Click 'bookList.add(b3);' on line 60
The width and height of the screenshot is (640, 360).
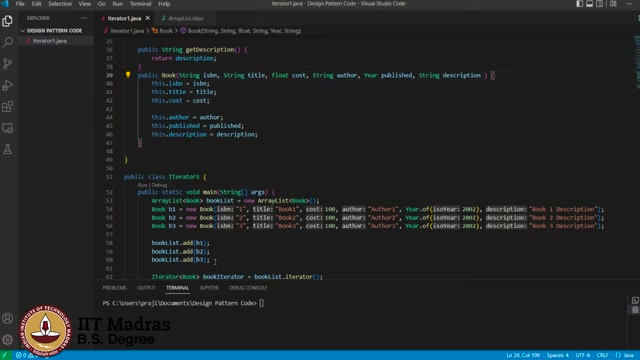tap(180, 260)
